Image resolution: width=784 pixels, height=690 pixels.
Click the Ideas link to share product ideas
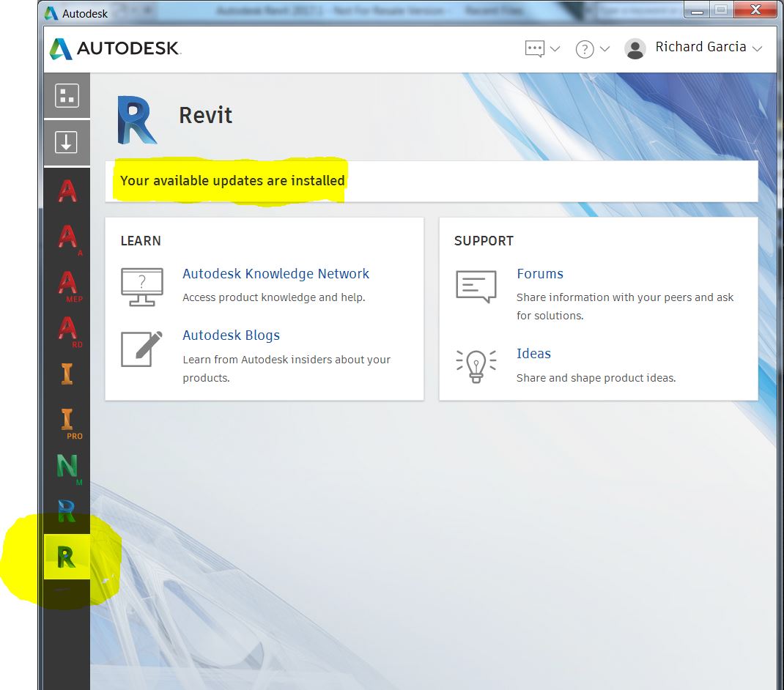coord(533,353)
